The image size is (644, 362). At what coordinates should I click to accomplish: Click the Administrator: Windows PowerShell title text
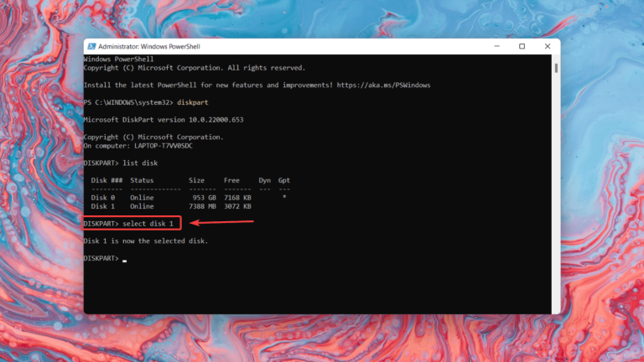(x=145, y=47)
